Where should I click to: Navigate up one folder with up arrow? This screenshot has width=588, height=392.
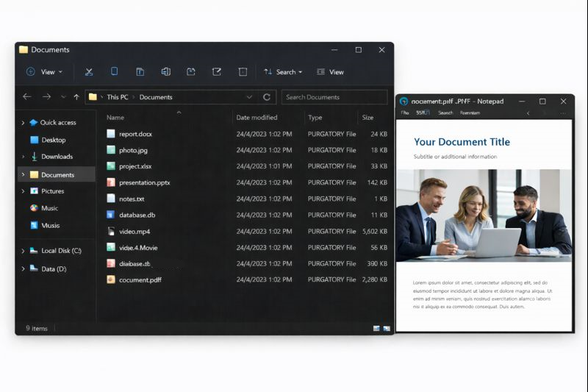(x=76, y=97)
